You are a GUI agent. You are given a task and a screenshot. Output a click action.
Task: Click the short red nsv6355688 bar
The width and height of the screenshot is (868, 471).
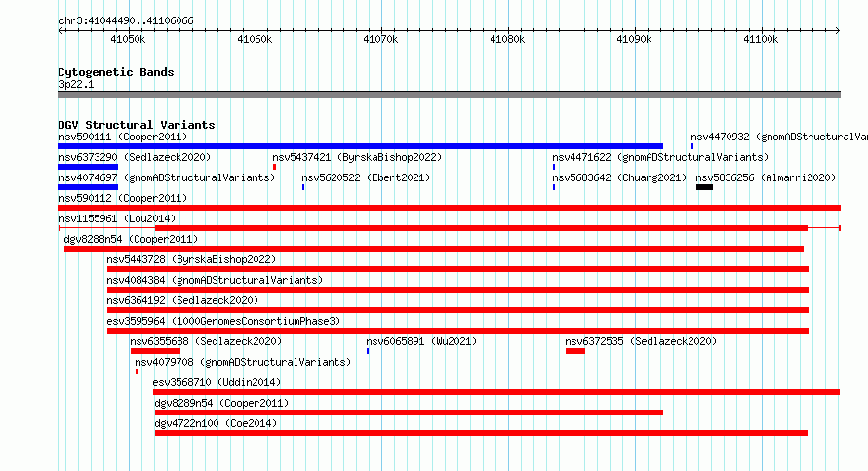pyautogui.click(x=155, y=351)
